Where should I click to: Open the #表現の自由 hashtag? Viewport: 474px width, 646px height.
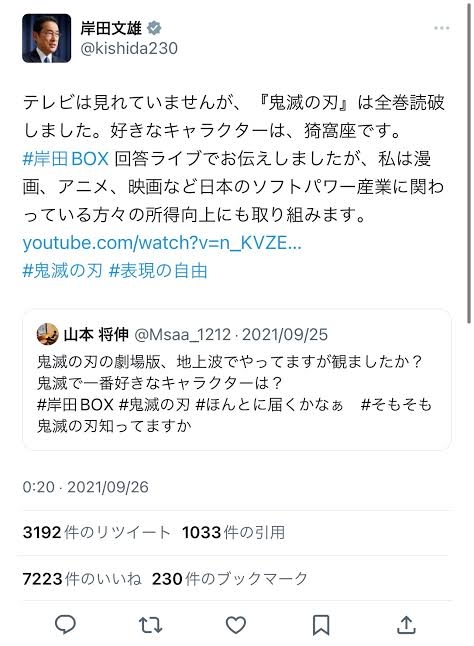coord(158,271)
